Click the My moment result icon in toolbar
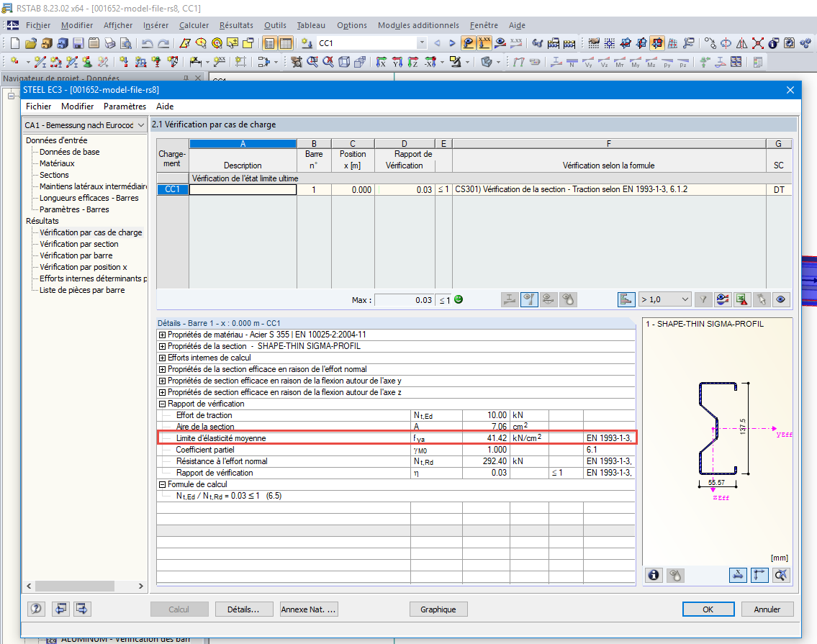The width and height of the screenshot is (817, 644). pos(636,63)
